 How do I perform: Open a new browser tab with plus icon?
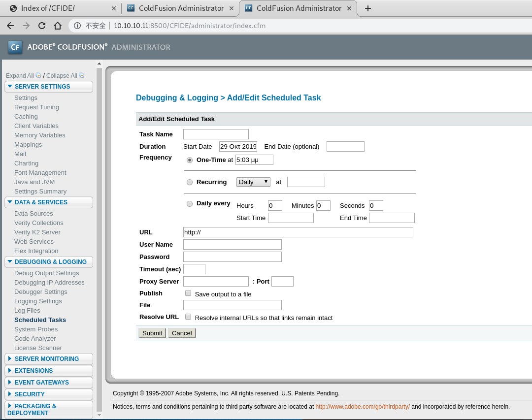click(x=367, y=8)
